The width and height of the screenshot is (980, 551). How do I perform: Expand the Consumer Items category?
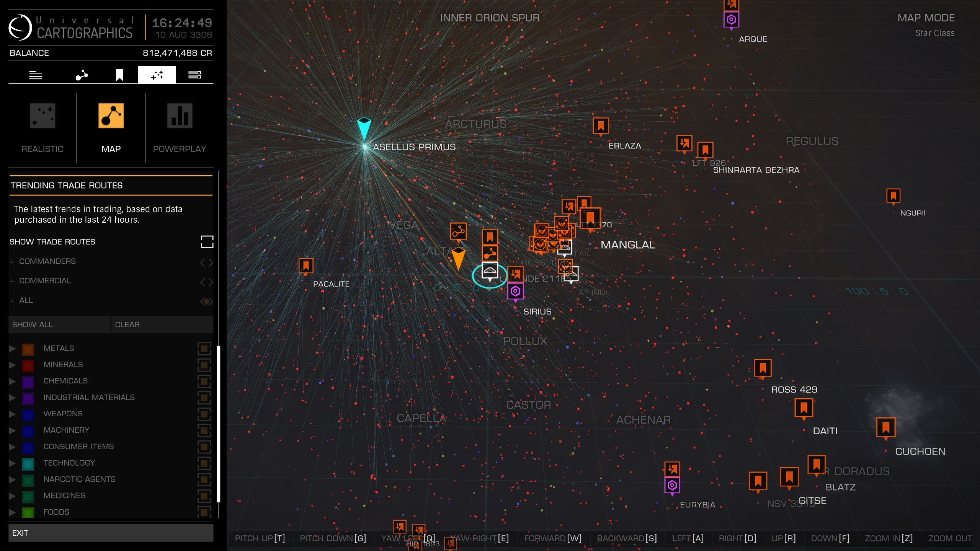[12, 447]
